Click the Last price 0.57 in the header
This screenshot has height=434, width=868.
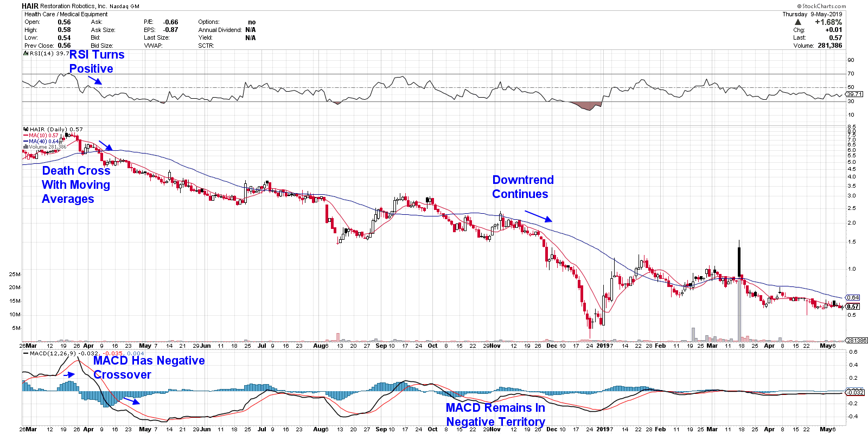pyautogui.click(x=835, y=38)
